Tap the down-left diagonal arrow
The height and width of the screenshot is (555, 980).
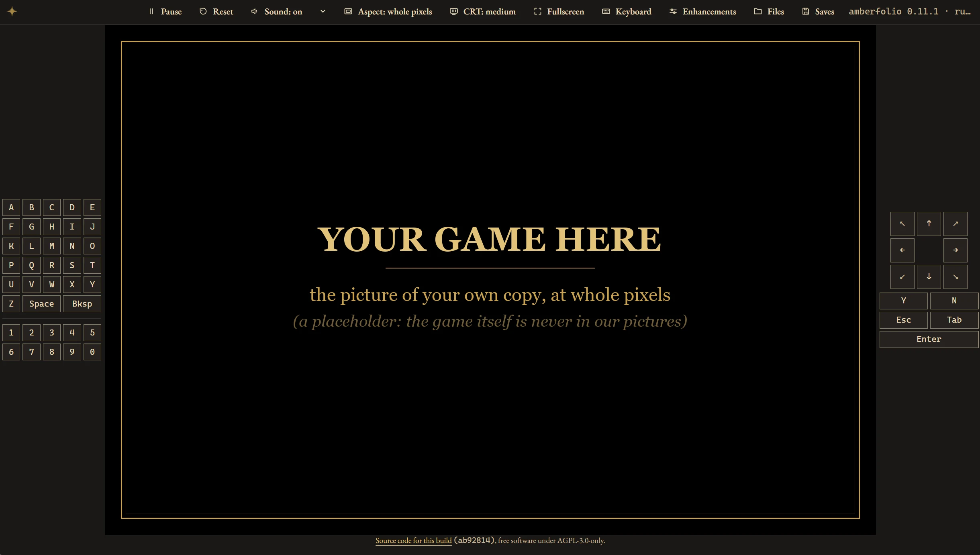point(902,276)
